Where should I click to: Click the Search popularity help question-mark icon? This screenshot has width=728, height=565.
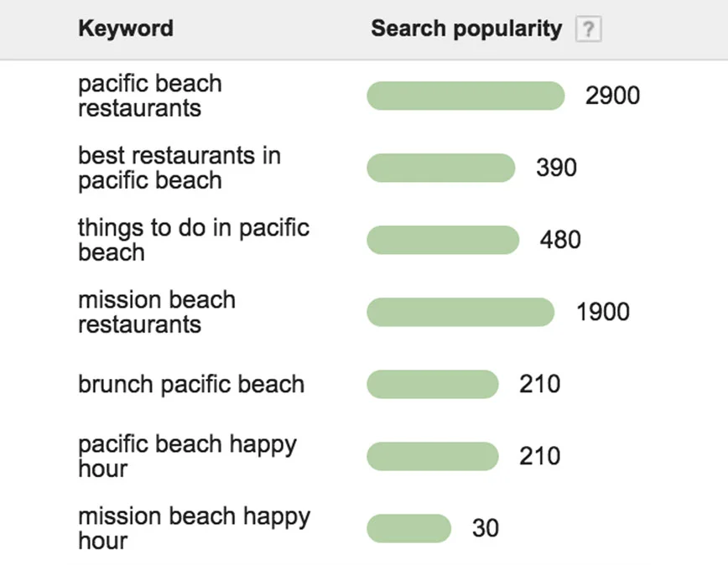588,29
